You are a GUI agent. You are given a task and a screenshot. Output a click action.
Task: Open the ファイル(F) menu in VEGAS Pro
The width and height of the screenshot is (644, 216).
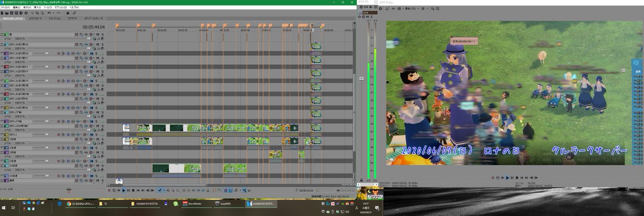click(x=5, y=8)
